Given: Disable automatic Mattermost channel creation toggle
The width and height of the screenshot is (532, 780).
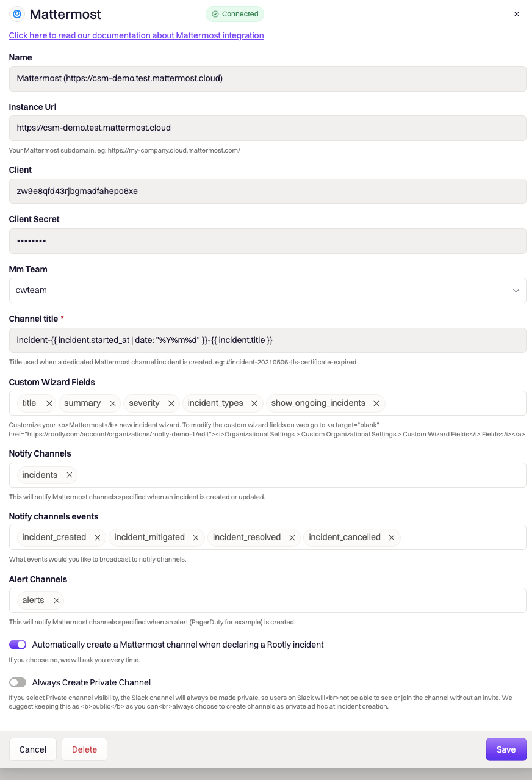Looking at the screenshot, I should [18, 645].
